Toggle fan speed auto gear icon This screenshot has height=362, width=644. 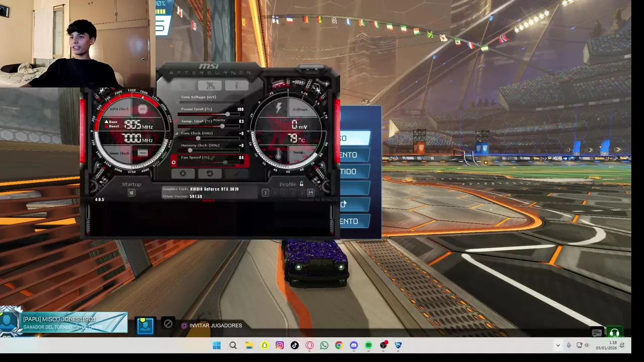174,162
